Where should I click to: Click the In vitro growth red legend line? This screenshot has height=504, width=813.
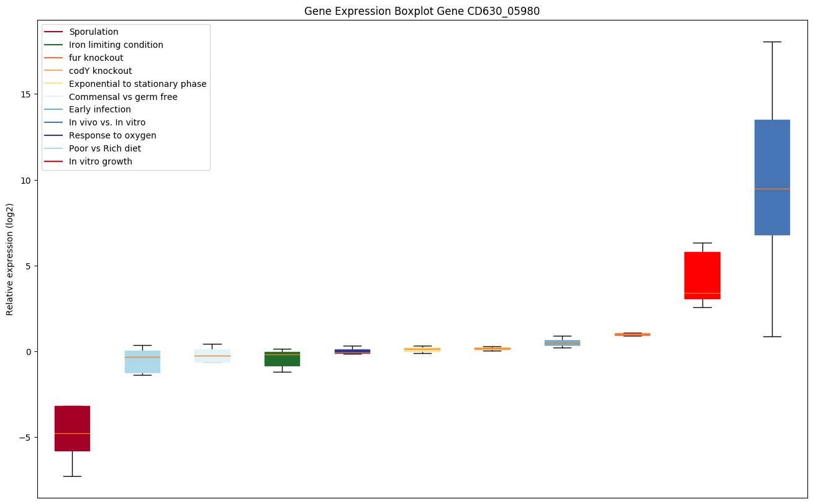tap(54, 162)
